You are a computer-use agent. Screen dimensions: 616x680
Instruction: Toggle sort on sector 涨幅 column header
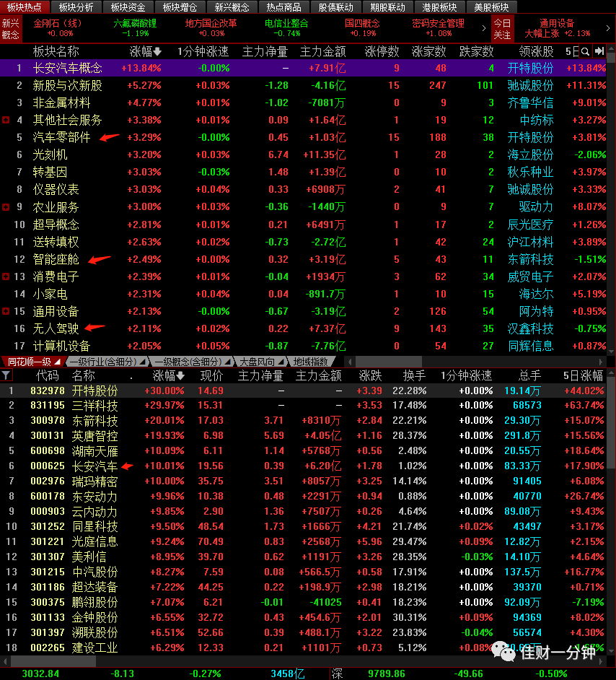tap(146, 52)
